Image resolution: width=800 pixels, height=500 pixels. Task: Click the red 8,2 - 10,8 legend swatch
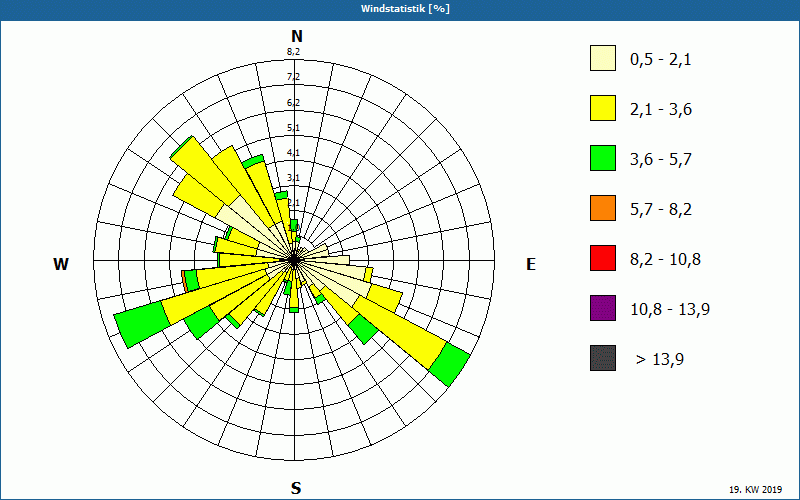(603, 258)
